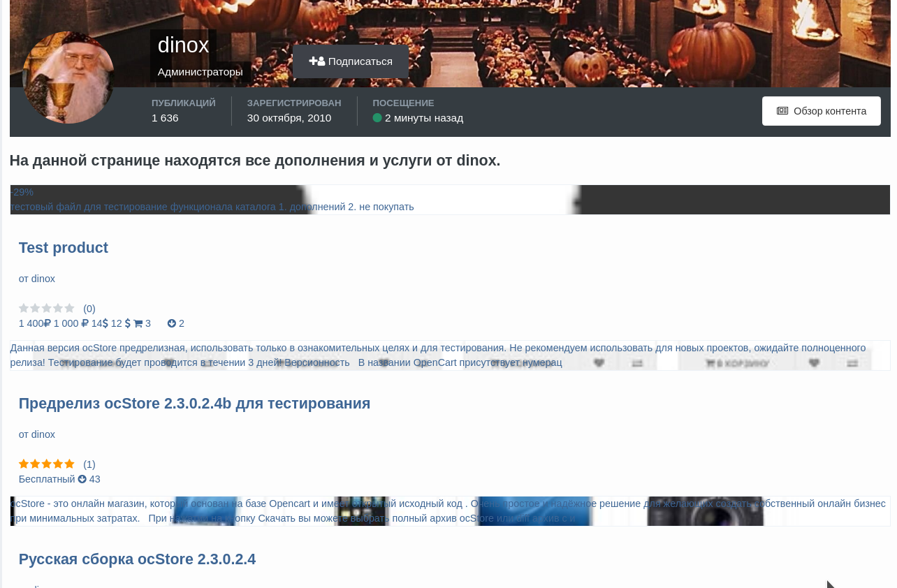Click the 'ocStore - это онлайн магазин' description
Viewport: 897px width, 588px height.
coord(448,511)
